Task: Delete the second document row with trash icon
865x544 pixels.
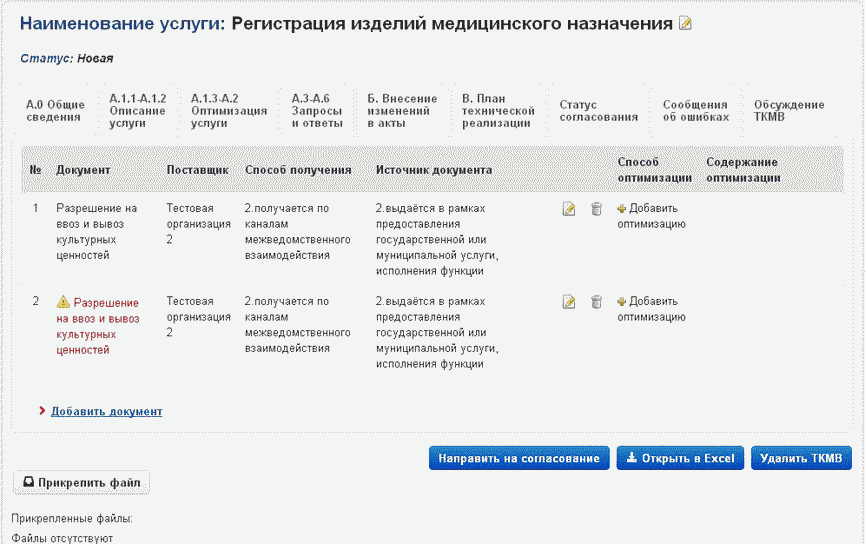Action: (x=596, y=301)
